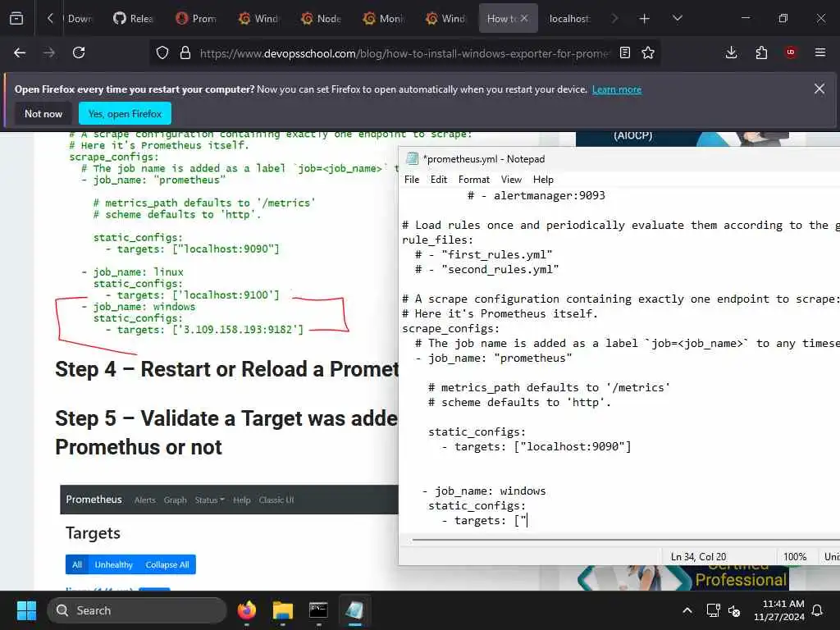The height and width of the screenshot is (630, 840).
Task: Click Ln 34, Col 20 in status bar
Action: pos(699,557)
